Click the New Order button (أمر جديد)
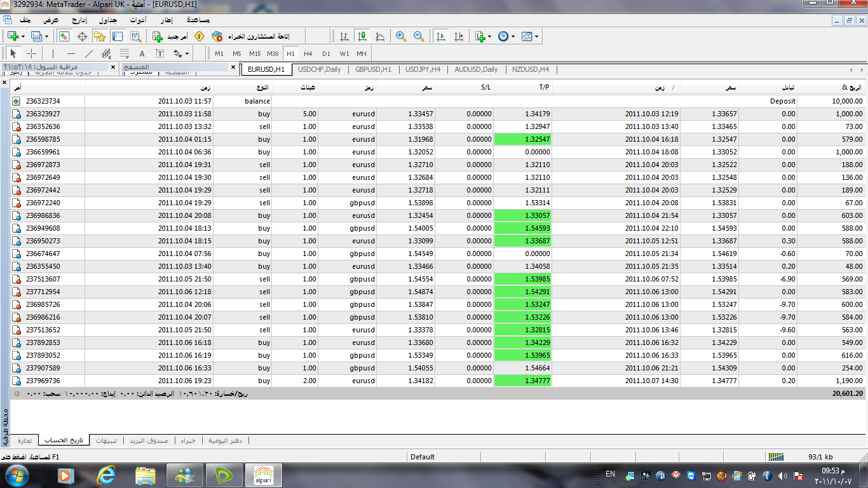868x488 pixels. coord(170,36)
